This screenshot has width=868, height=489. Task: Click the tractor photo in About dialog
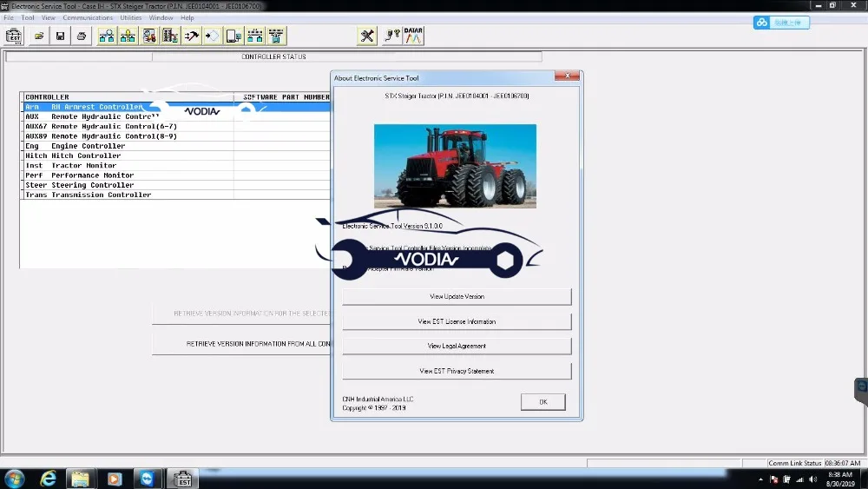pos(455,166)
